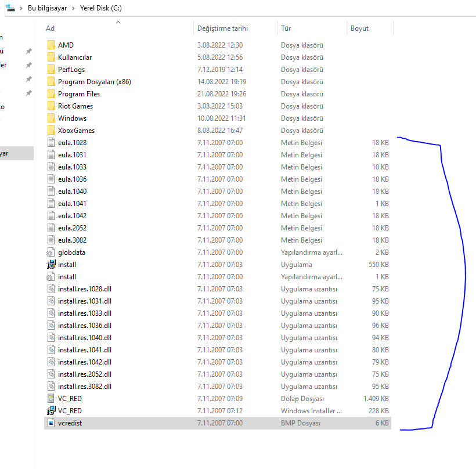Click the fourth pin icon in the sidebar
Screen dimensions: 476x469
coord(29,93)
